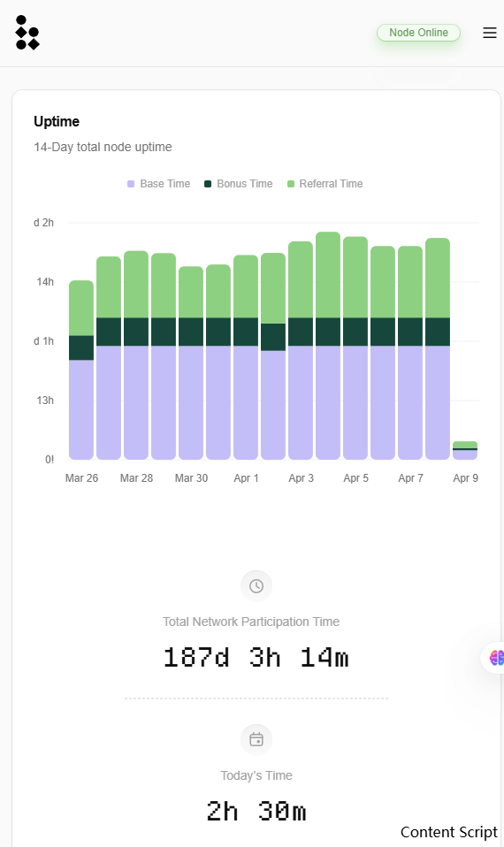Click the '14-Day total node uptime' subtitle
Viewport: 504px width, 847px height.
tap(103, 147)
